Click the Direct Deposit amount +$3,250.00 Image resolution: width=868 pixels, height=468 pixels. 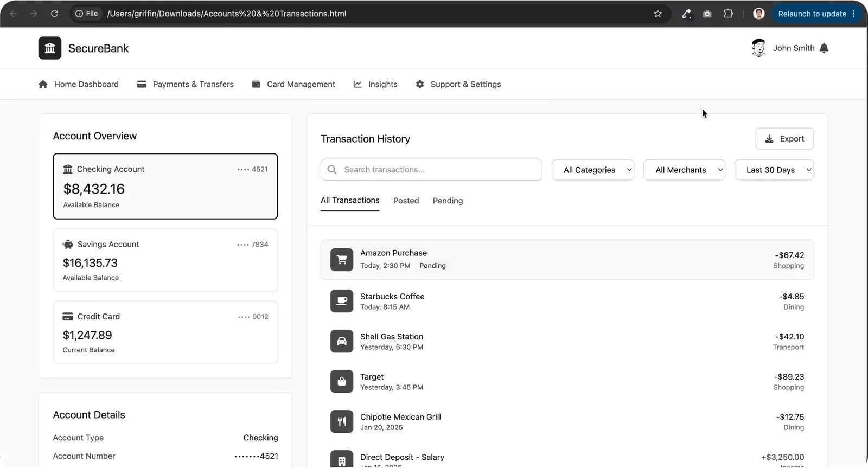(x=783, y=457)
